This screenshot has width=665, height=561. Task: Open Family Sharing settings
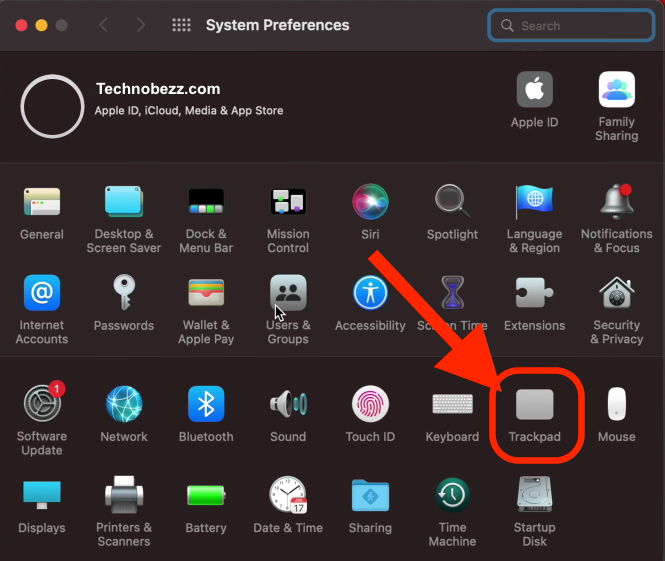617,89
